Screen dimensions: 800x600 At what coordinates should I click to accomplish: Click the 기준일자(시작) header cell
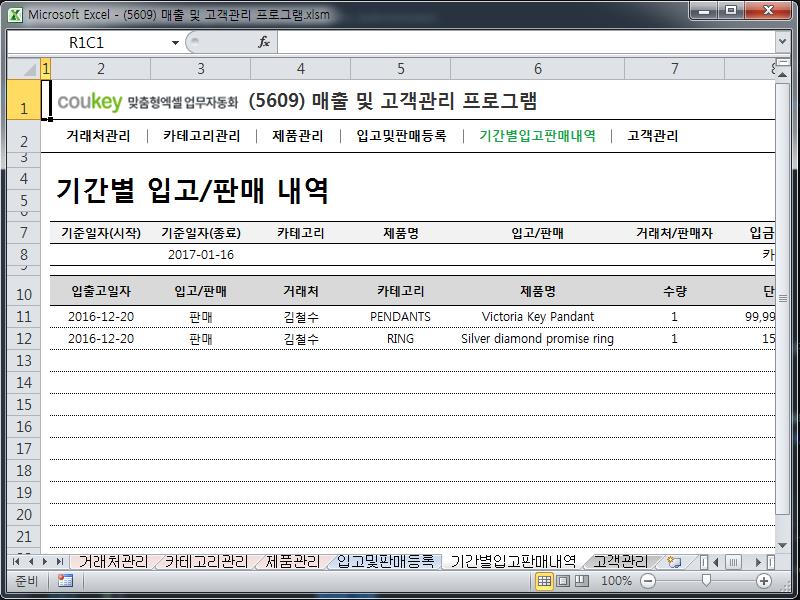coord(101,233)
